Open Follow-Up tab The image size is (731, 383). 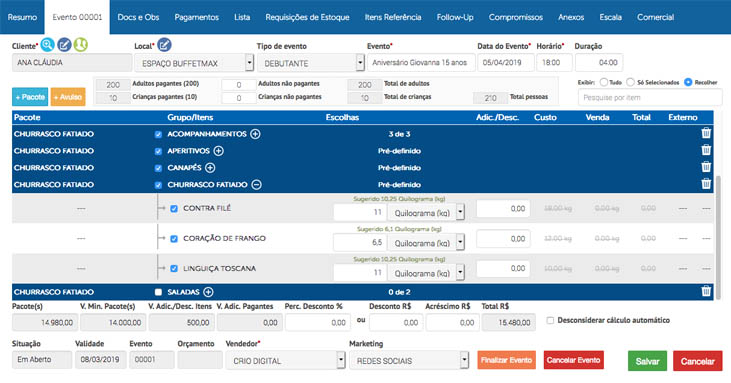pos(455,17)
